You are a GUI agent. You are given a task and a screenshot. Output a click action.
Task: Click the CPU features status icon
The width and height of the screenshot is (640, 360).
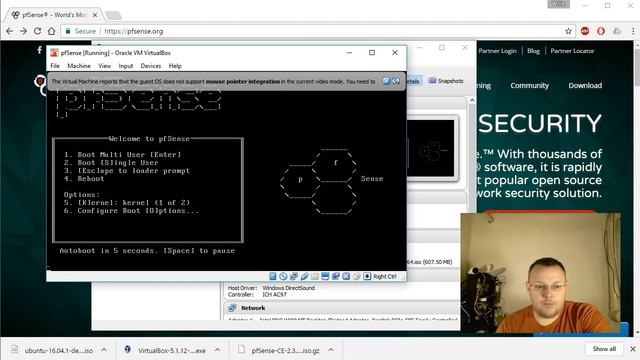pyautogui.click(x=346, y=276)
